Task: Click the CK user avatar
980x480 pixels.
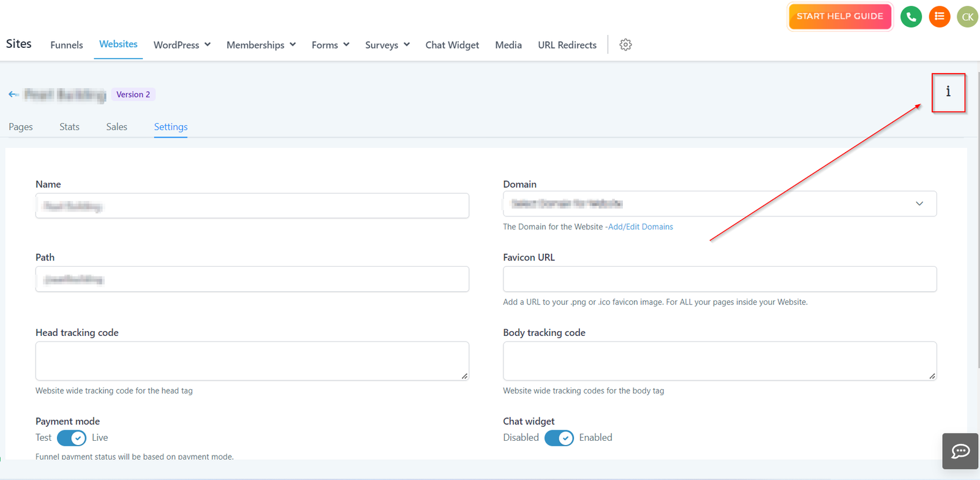Action: point(967,17)
